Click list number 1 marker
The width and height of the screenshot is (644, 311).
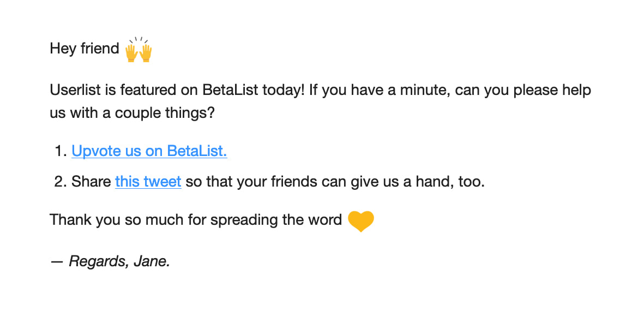point(61,151)
